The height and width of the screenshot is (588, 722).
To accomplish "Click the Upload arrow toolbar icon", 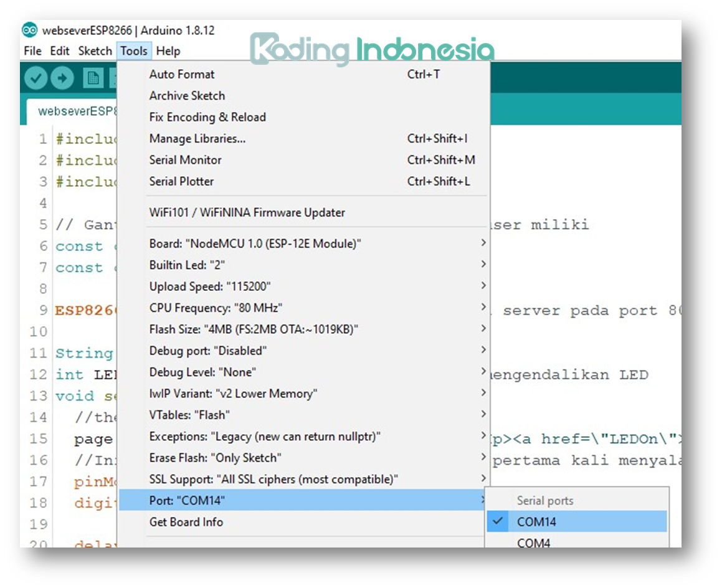I will tap(62, 78).
